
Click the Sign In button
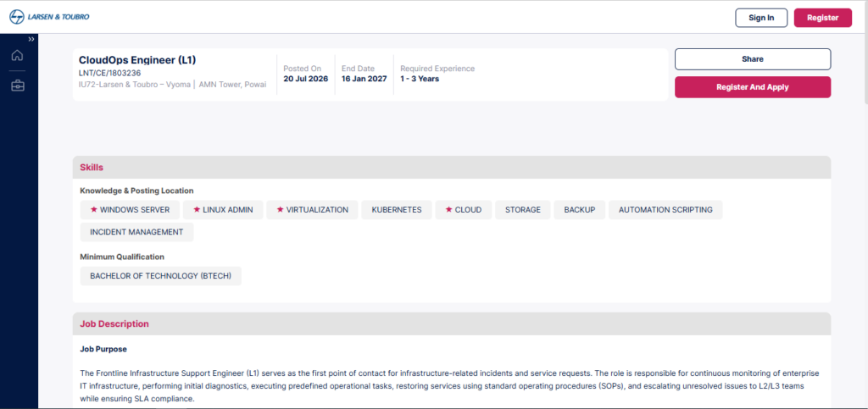point(761,18)
